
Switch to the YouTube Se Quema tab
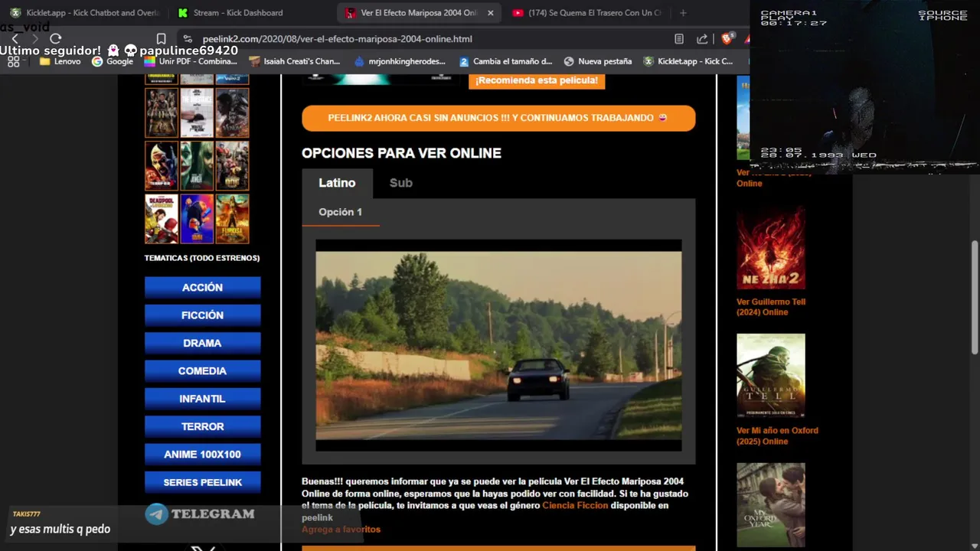click(588, 13)
